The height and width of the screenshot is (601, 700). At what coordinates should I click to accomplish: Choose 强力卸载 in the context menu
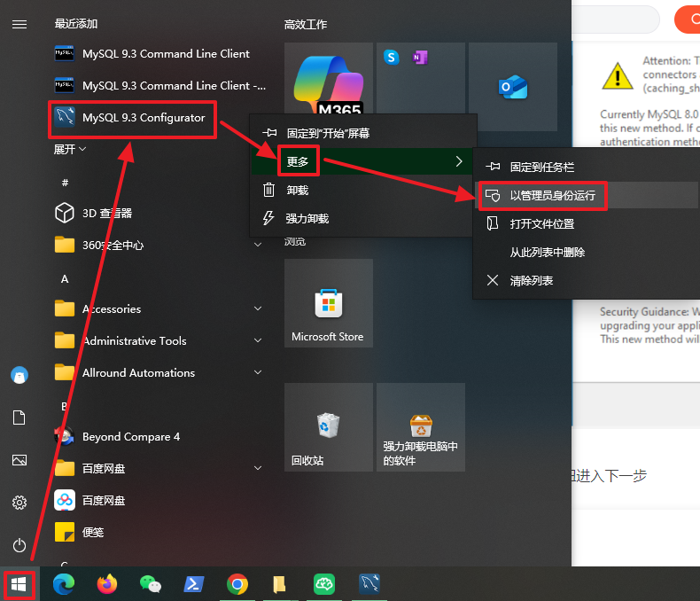pos(362,218)
